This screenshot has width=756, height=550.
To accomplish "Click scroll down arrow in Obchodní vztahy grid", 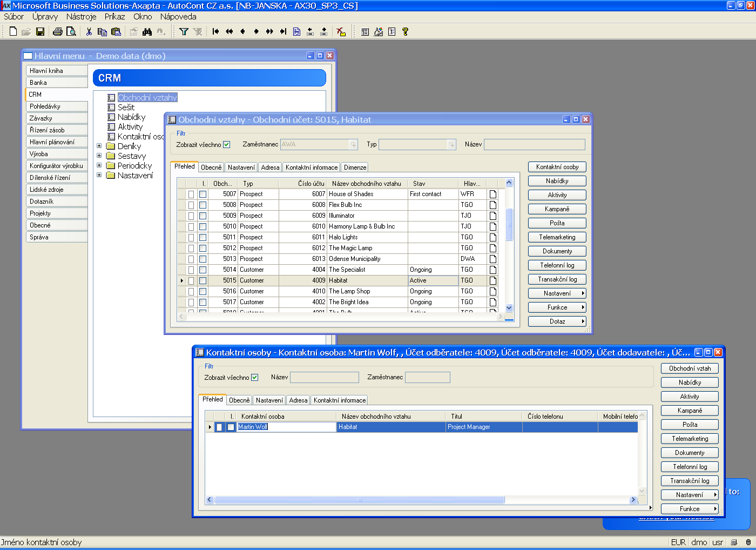I will pos(509,308).
